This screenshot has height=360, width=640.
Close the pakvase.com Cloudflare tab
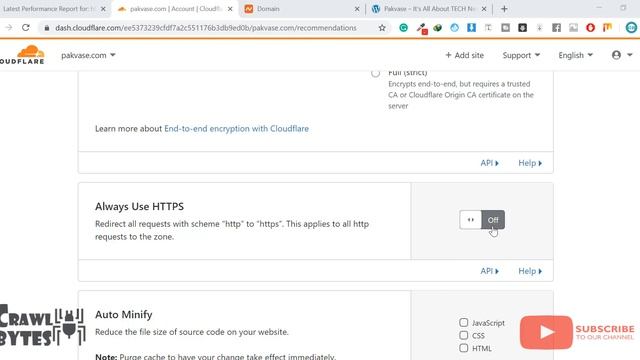pyautogui.click(x=230, y=9)
